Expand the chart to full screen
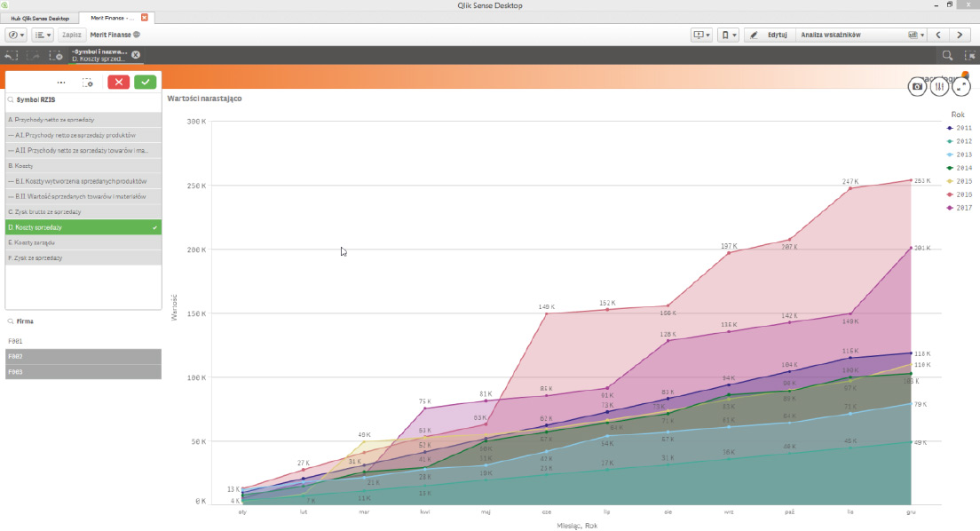980x531 pixels. coord(960,86)
